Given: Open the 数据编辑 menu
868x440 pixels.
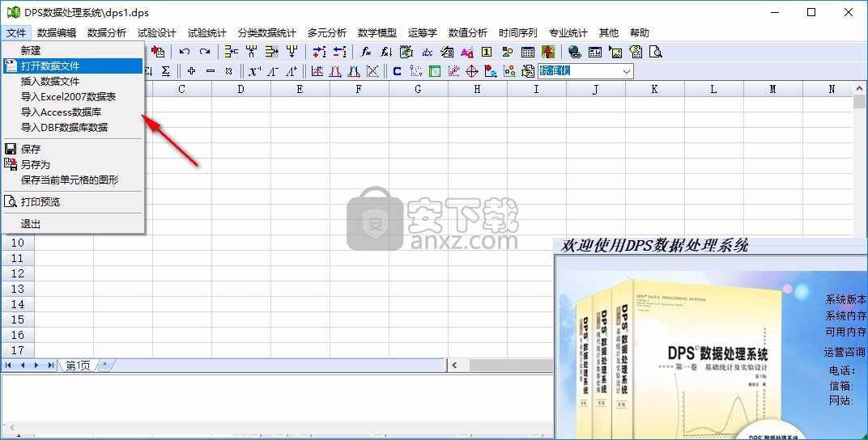Looking at the screenshot, I should tap(57, 32).
